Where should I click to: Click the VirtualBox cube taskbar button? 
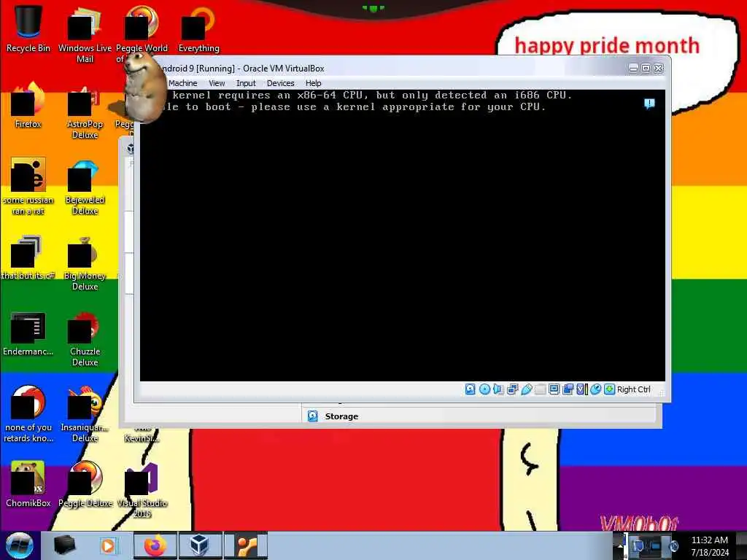tap(200, 545)
